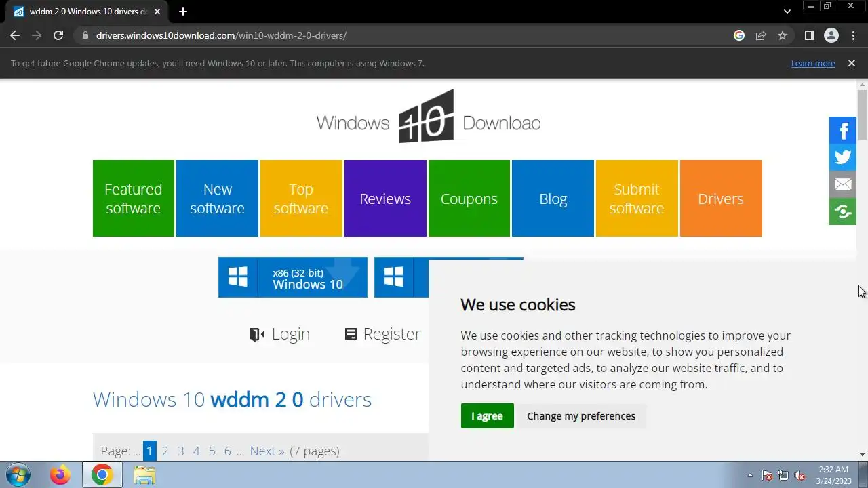Image resolution: width=868 pixels, height=488 pixels.
Task: Open Chrome profile avatar
Action: [x=831, y=35]
